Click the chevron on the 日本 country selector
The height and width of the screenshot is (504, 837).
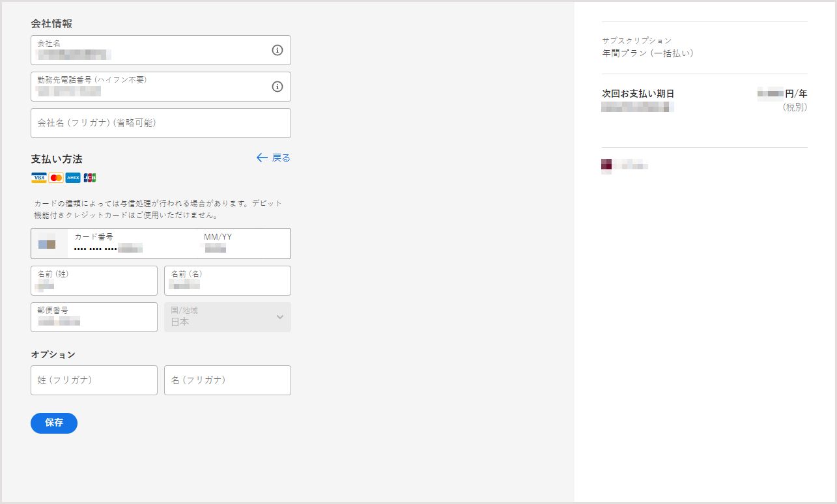point(280,317)
